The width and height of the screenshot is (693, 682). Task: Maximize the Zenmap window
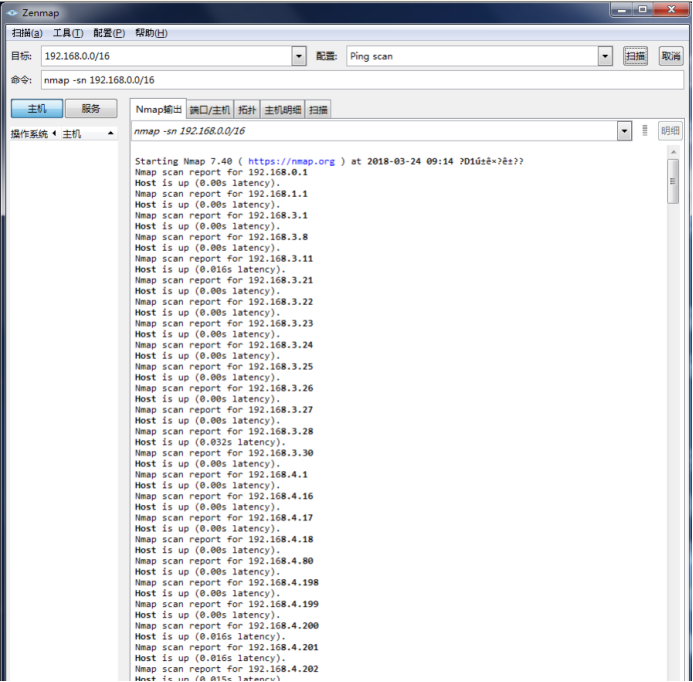point(643,9)
